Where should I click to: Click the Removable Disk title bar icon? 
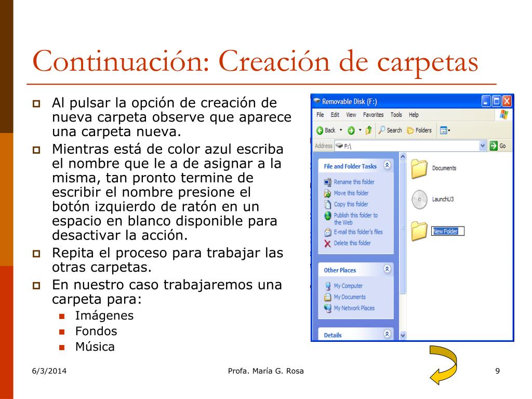[316, 101]
